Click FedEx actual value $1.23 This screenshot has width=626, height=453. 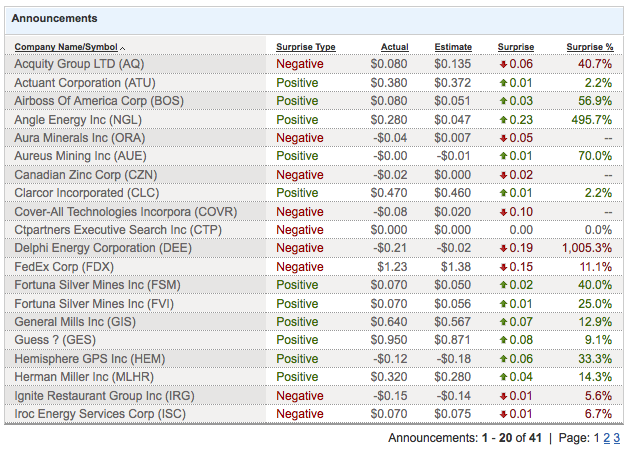click(x=392, y=267)
